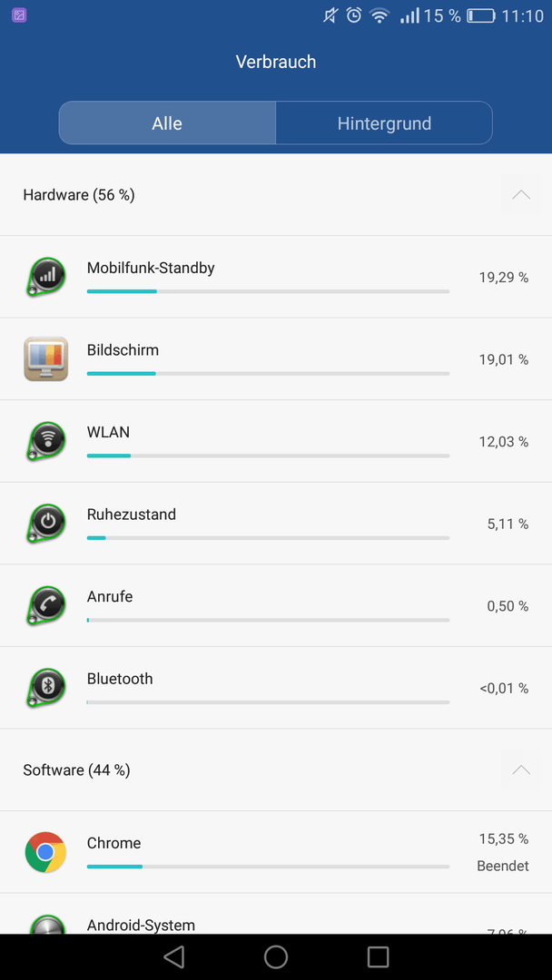Tap the Mobilfunk-Standby signal icon
The height and width of the screenshot is (980, 552).
click(x=45, y=276)
